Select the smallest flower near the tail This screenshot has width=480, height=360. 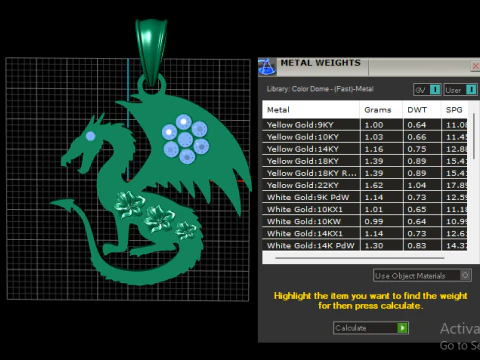tap(186, 230)
